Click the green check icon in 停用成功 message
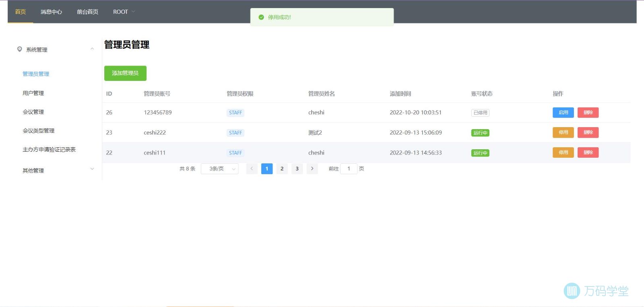 click(x=261, y=17)
